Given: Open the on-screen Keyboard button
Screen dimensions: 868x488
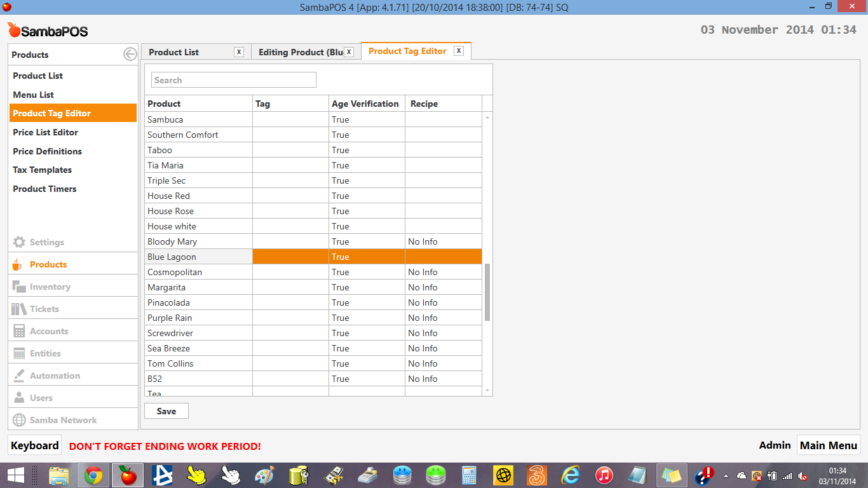Looking at the screenshot, I should (35, 445).
